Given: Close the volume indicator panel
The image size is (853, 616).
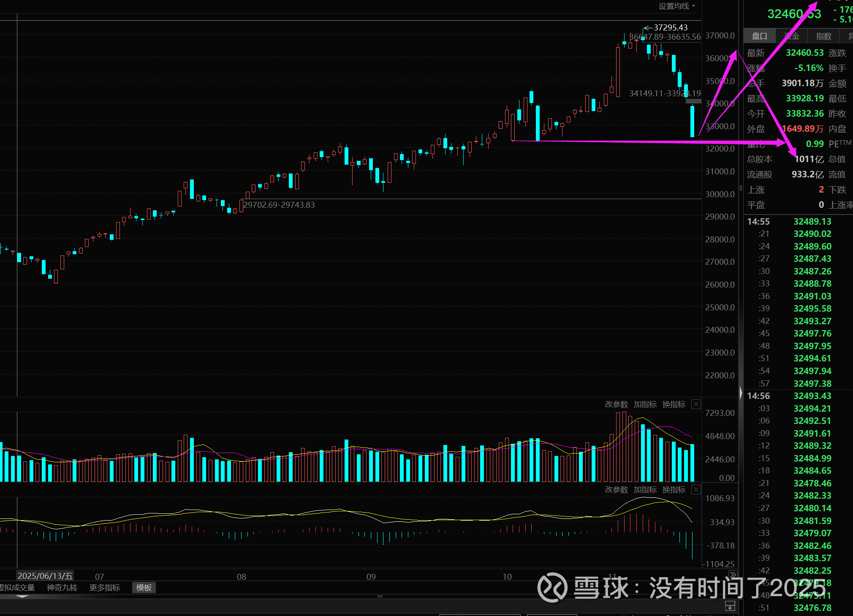Looking at the screenshot, I should [x=696, y=404].
